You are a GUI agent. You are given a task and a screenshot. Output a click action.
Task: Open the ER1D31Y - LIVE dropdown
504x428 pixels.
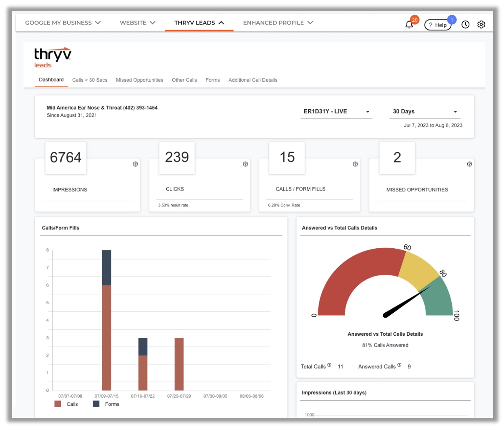(336, 112)
